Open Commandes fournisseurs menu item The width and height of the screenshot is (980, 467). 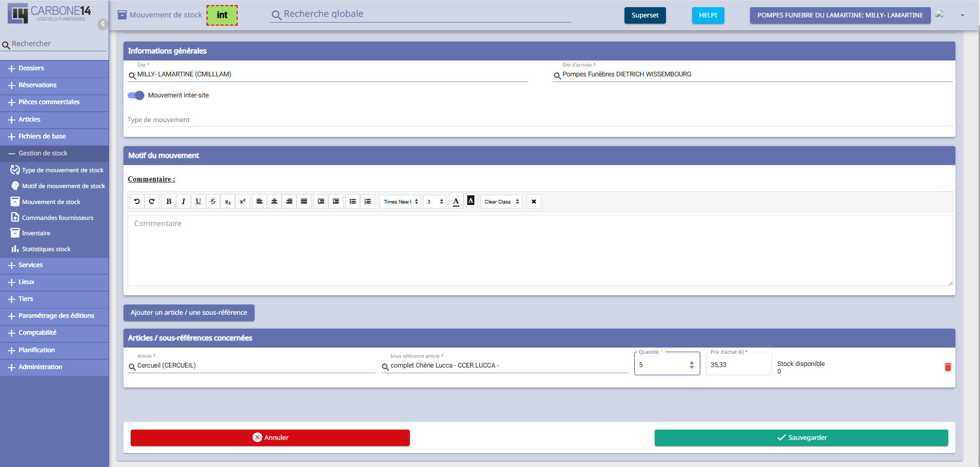tap(57, 218)
